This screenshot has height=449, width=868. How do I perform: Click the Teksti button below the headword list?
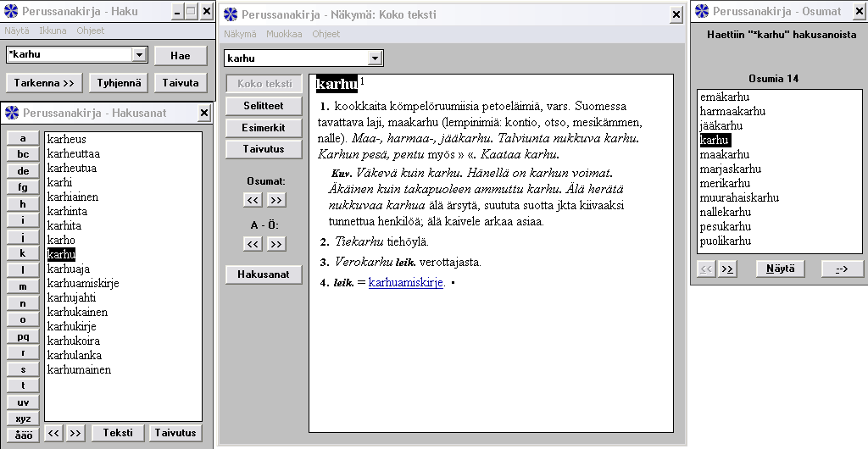[x=118, y=433]
